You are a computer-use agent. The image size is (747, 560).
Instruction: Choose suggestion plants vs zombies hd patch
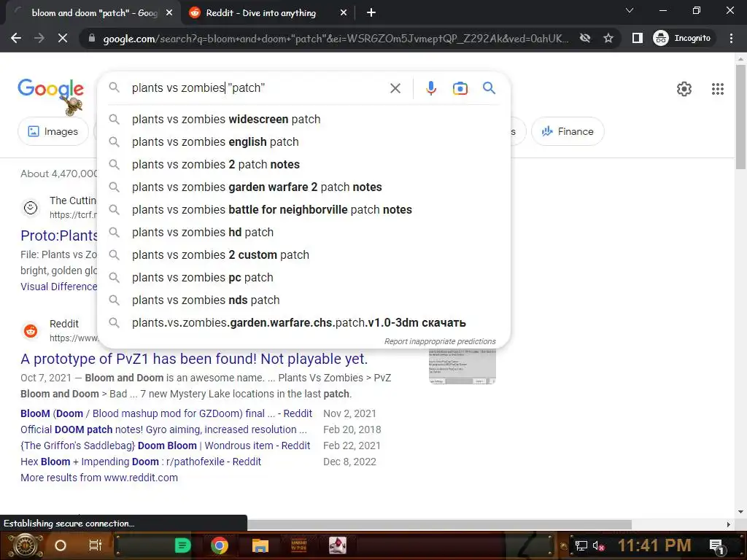[303, 233]
